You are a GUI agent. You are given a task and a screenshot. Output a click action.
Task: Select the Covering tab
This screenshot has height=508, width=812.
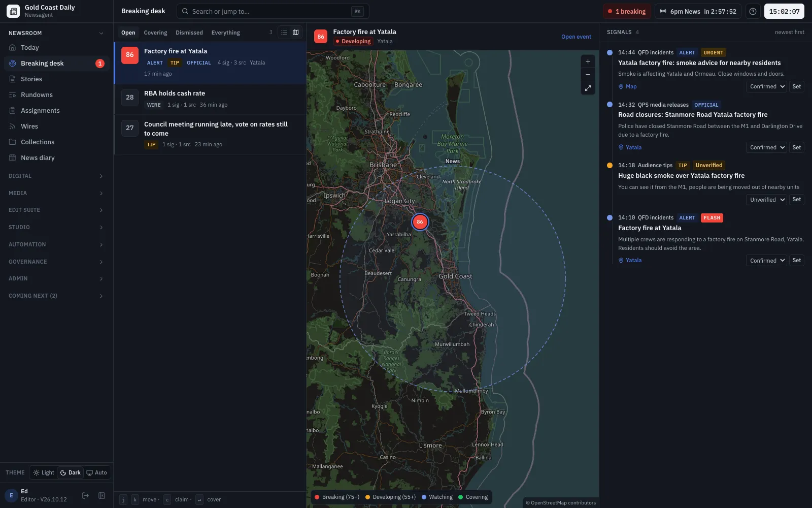coord(155,33)
